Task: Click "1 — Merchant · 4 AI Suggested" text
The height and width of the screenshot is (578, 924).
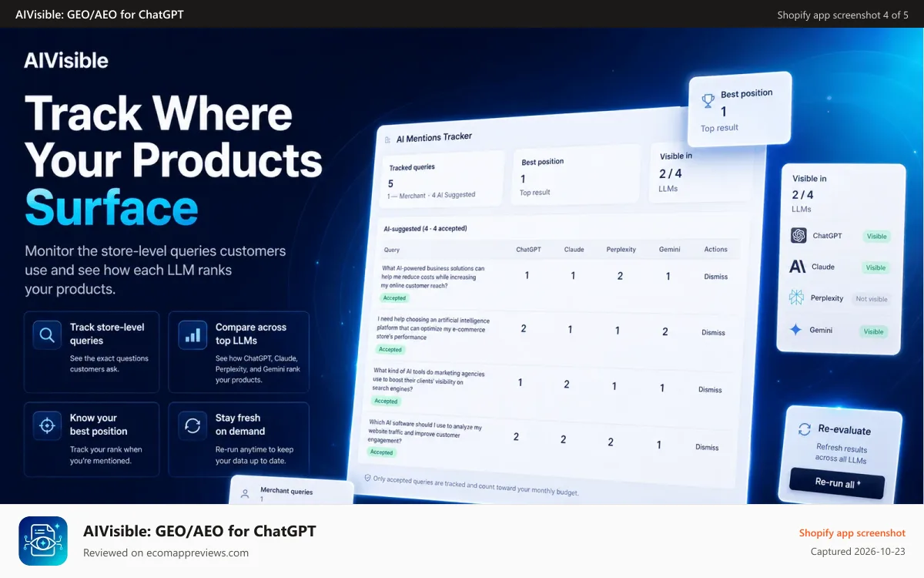Action: [x=431, y=196]
